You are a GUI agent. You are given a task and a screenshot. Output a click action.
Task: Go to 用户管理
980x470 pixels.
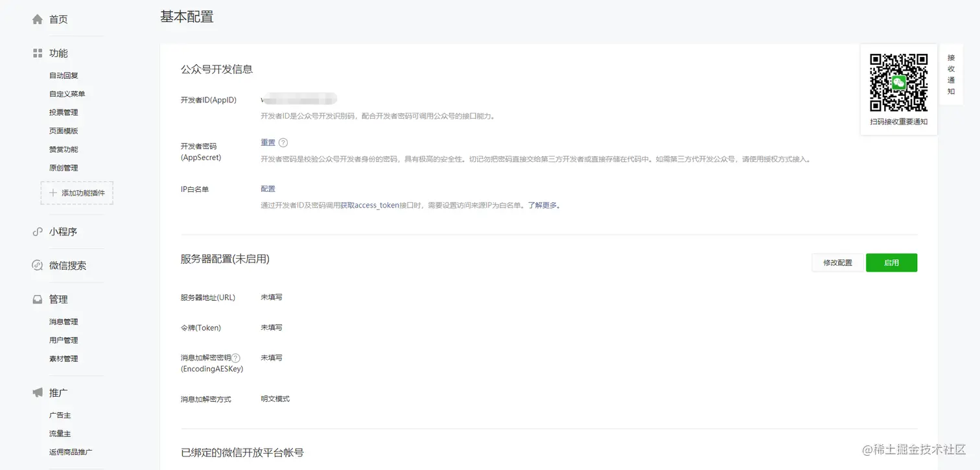(x=64, y=340)
